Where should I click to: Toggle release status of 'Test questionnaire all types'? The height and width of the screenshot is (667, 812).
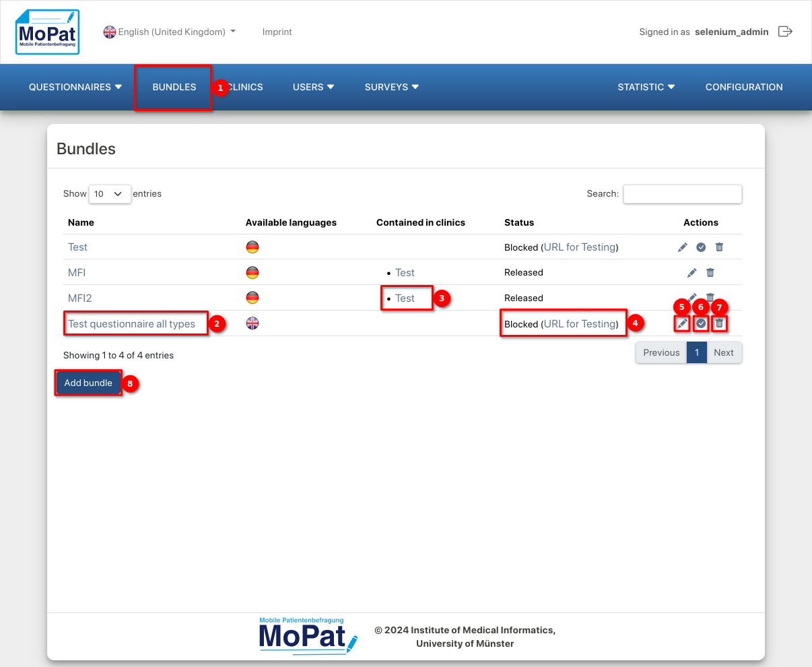click(701, 324)
